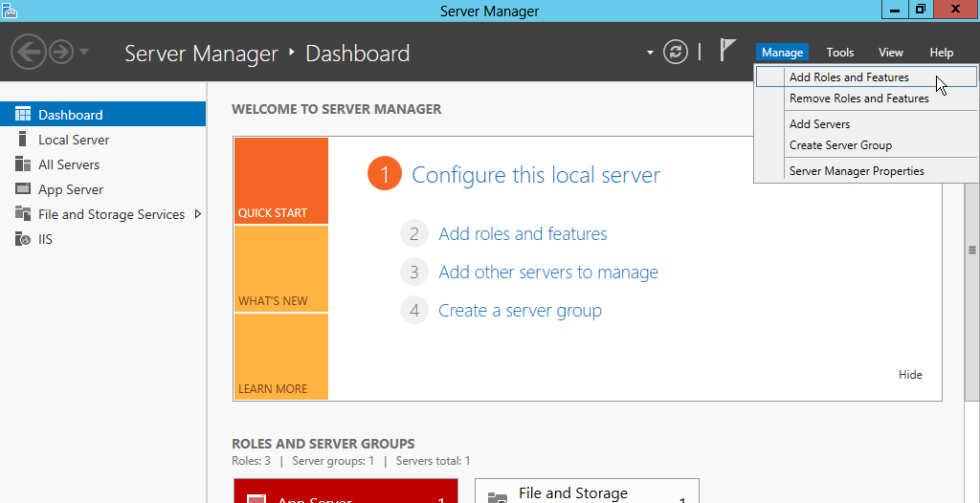The height and width of the screenshot is (503, 980).
Task: Open navigation history dropdown arrow
Action: tap(84, 52)
